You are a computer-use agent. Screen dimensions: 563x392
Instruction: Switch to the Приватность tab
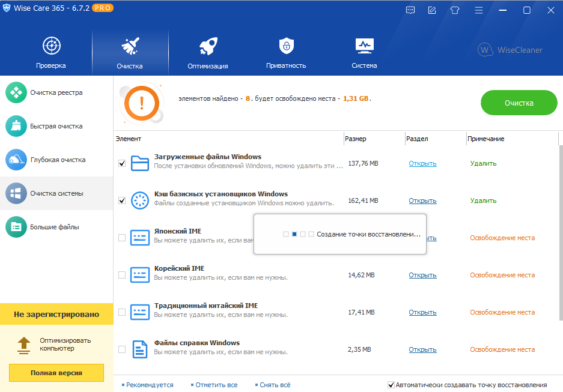coord(286,52)
